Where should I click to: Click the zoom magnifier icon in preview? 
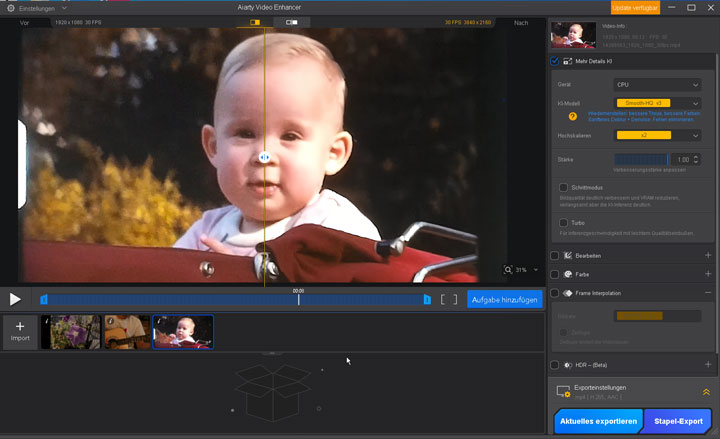[x=508, y=270]
